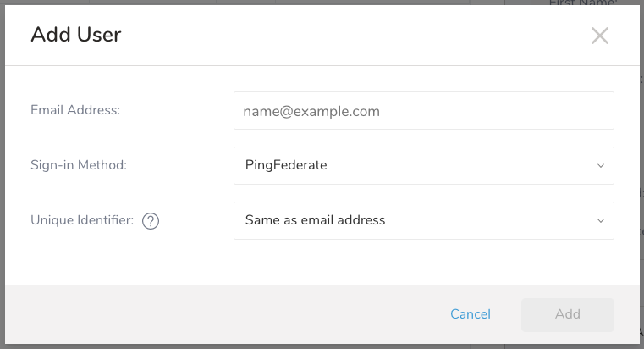Viewport: 644px width, 349px height.
Task: Click the name@example.com placeholder text
Action: [311, 111]
